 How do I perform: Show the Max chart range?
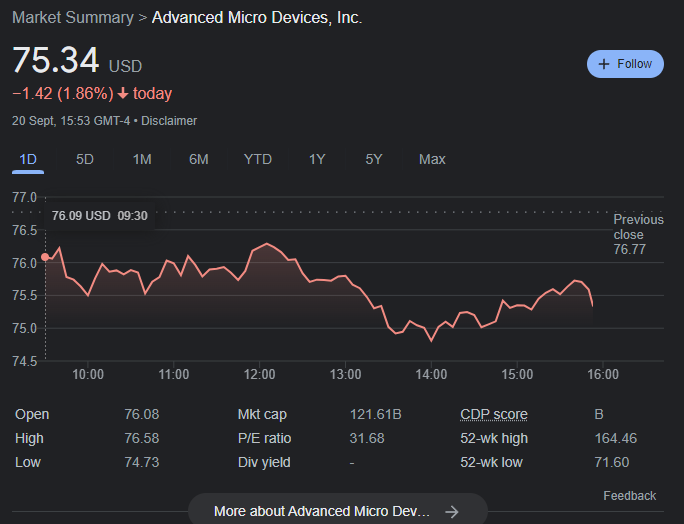point(432,159)
